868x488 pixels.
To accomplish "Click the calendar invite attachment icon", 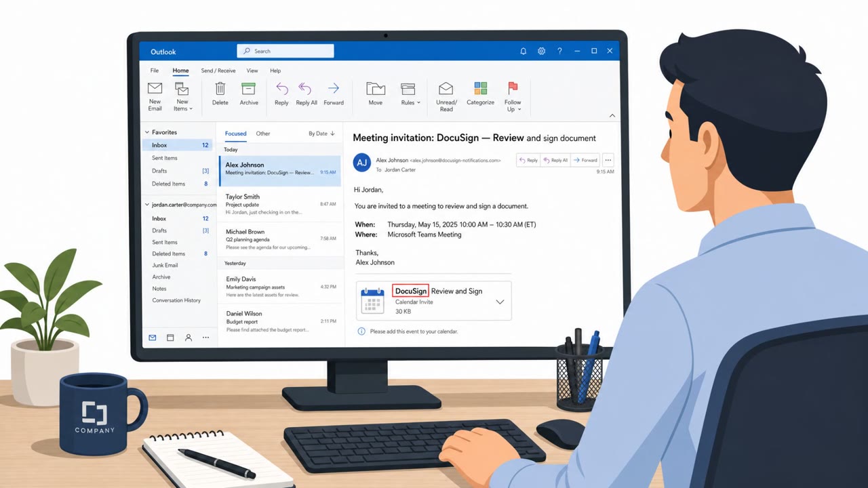I will click(x=372, y=300).
